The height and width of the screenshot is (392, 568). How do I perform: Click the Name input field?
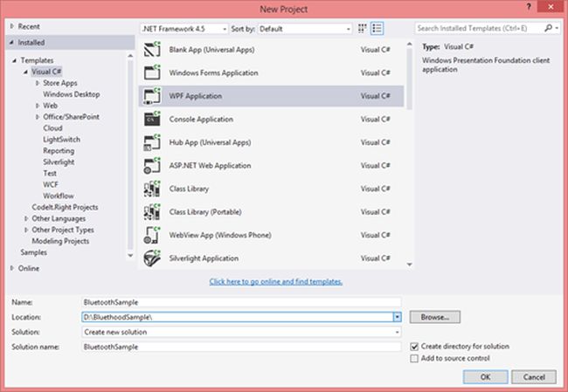241,302
